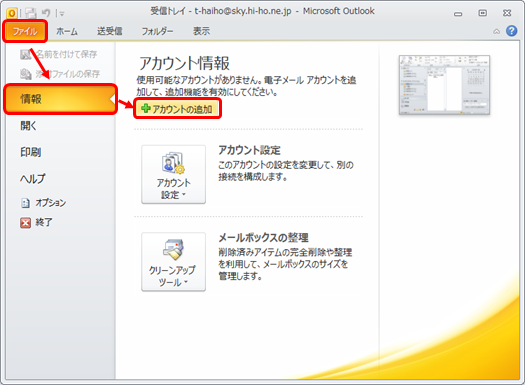Screen dimensions: 525x385
Task: Close the Outlook window
Action: point(507,13)
